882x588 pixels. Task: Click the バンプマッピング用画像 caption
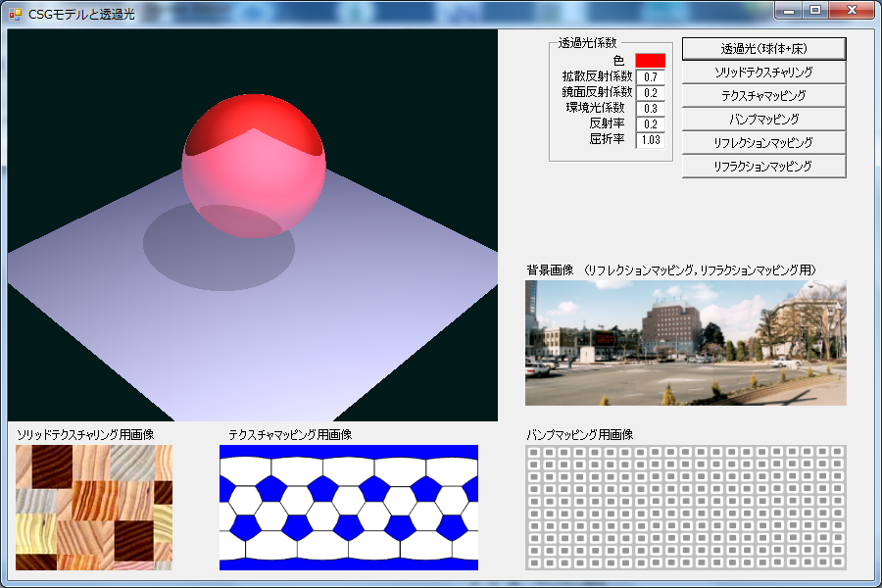pyautogui.click(x=580, y=435)
